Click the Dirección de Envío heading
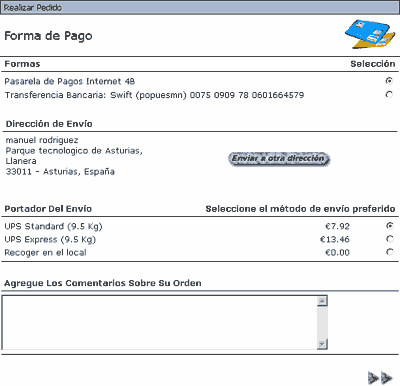This screenshot has width=400, height=386. (x=49, y=124)
